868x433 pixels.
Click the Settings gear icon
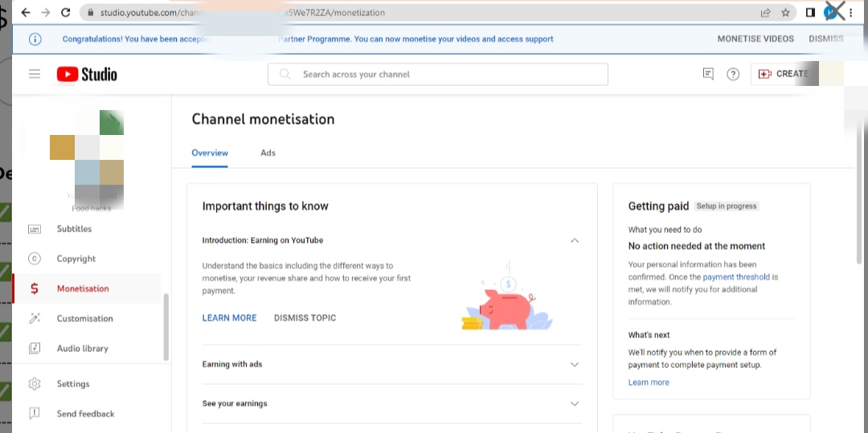coord(35,384)
